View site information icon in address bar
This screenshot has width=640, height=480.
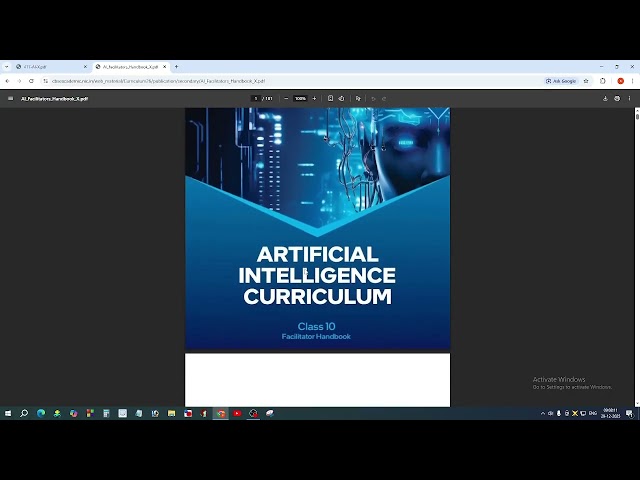(46, 81)
